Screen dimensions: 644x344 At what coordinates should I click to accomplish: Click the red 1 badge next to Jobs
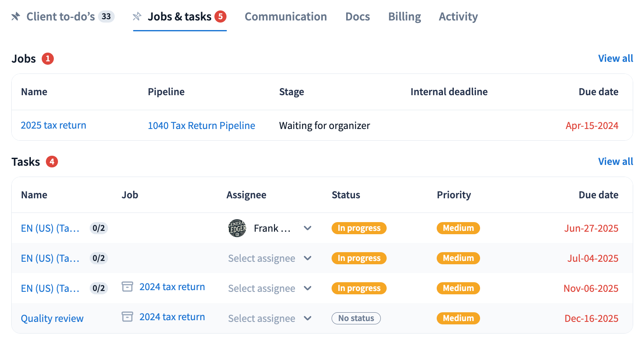tap(48, 58)
